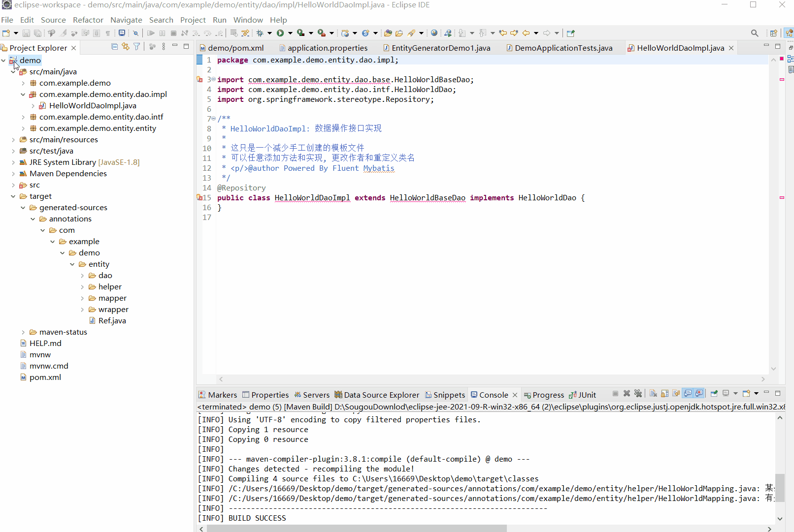
Task: Close the Console view tab
Action: (515, 395)
